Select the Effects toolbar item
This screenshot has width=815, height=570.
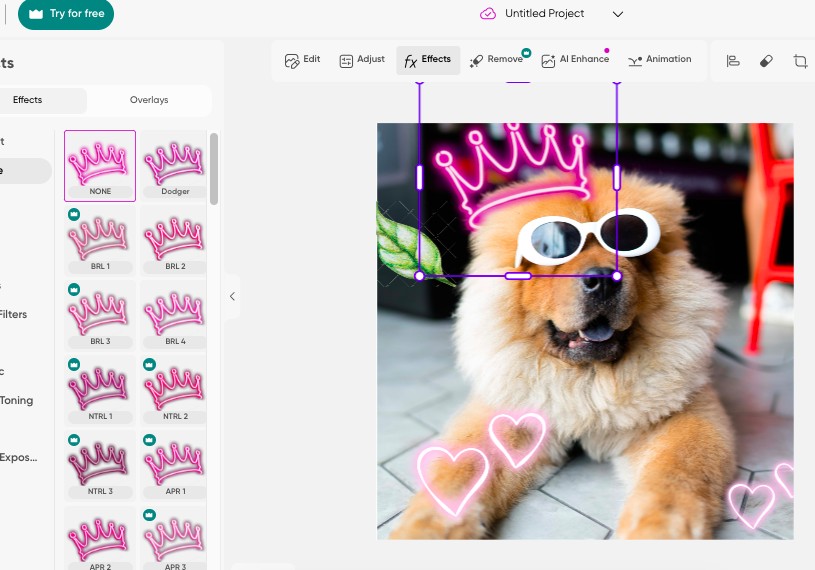point(428,60)
